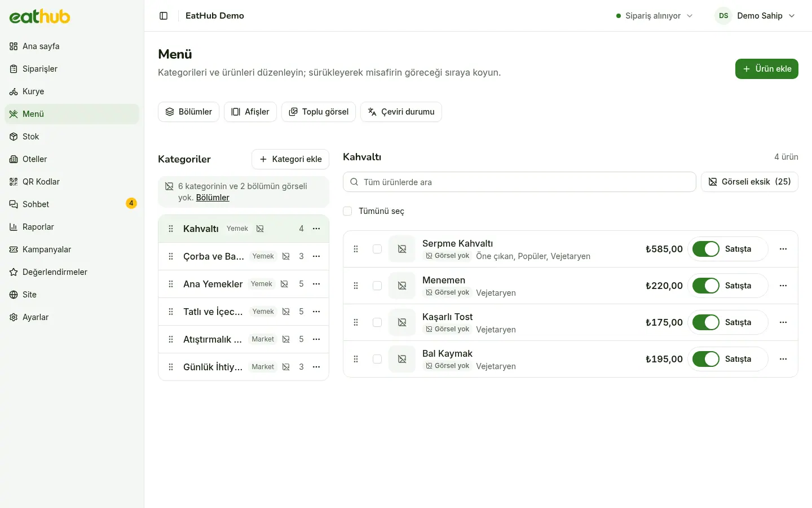Click the Çeviri durumu button
Image resolution: width=812 pixels, height=508 pixels.
(x=401, y=112)
